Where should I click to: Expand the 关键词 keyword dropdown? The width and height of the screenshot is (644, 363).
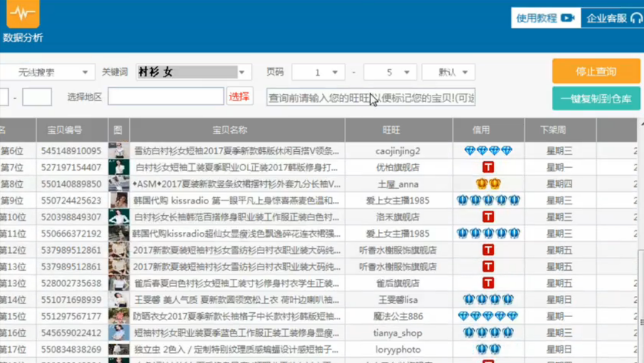[x=241, y=72]
